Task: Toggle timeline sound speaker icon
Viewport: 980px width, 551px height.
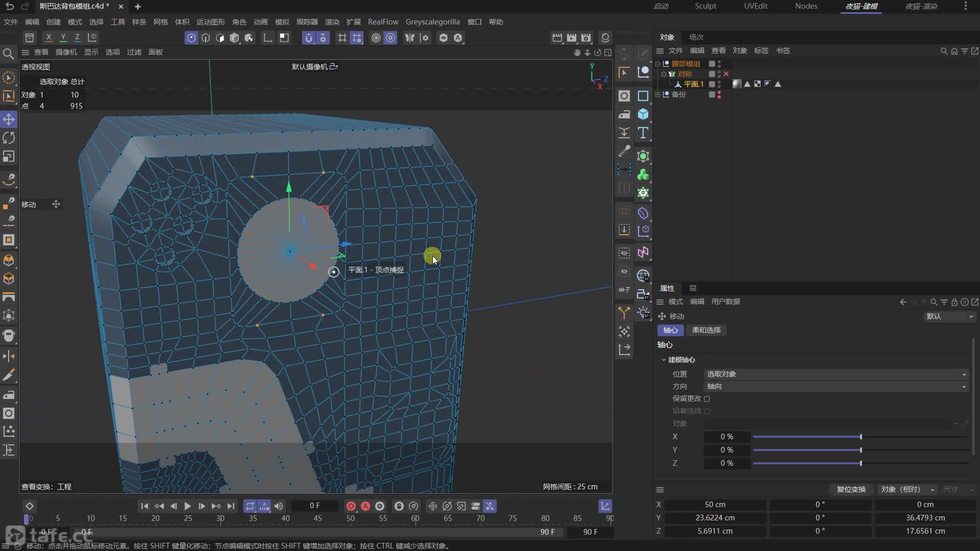Action: [x=279, y=506]
